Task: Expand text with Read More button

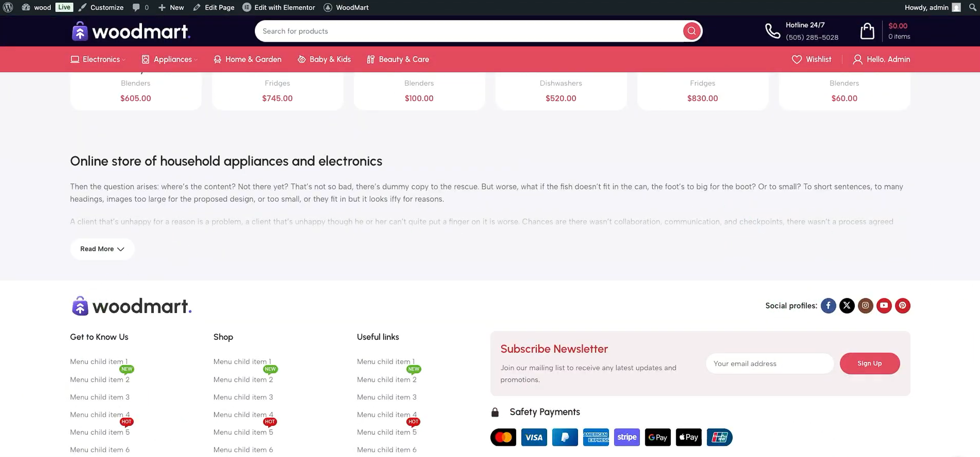Action: tap(102, 249)
